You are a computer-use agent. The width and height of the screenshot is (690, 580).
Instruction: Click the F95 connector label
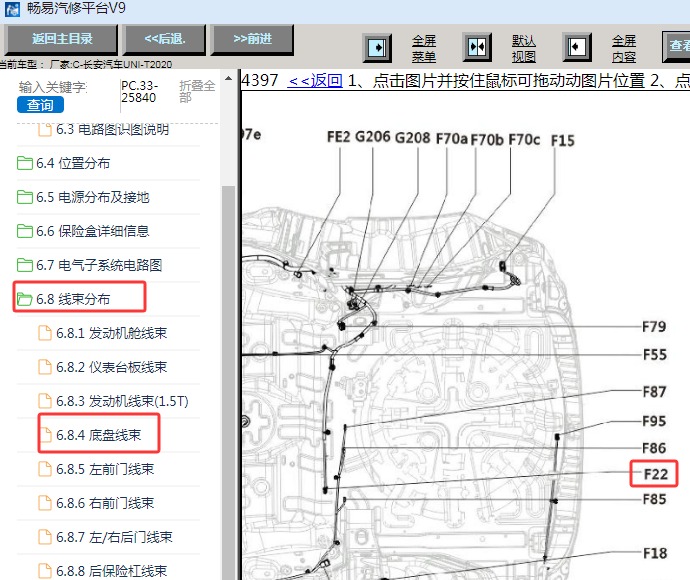pos(654,421)
